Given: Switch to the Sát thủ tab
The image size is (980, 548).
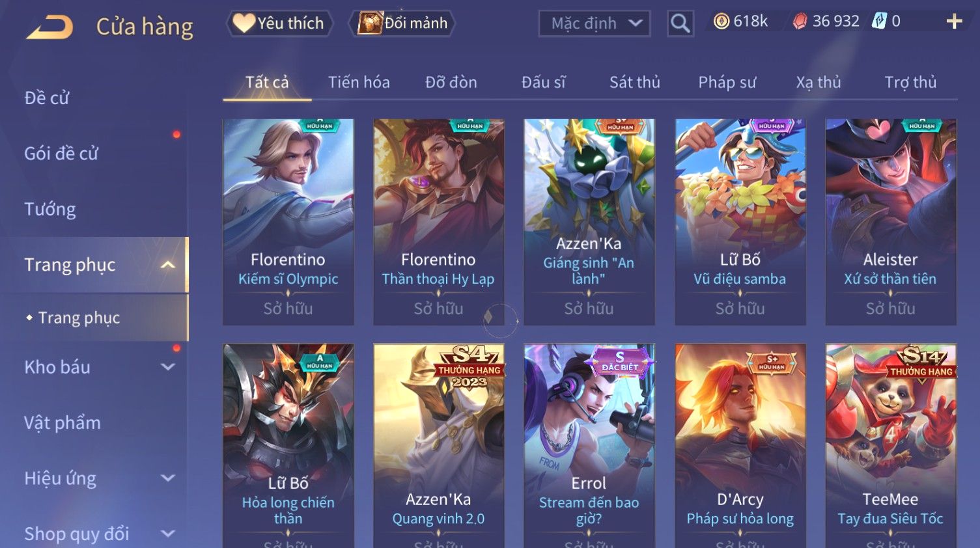Looking at the screenshot, I should [635, 82].
